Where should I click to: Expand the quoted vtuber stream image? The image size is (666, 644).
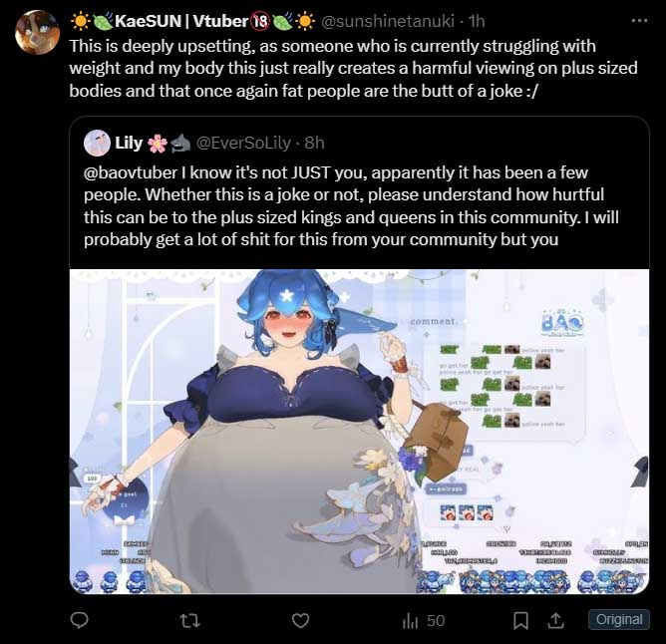[359, 432]
